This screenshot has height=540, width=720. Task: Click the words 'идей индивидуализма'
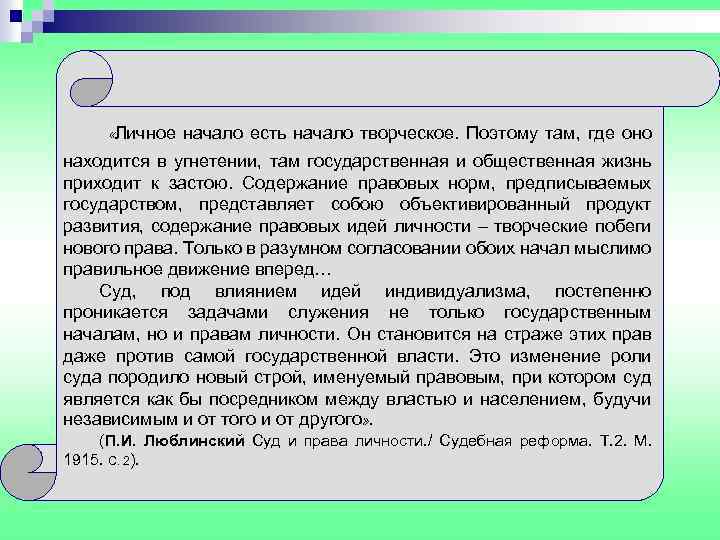(x=425, y=292)
